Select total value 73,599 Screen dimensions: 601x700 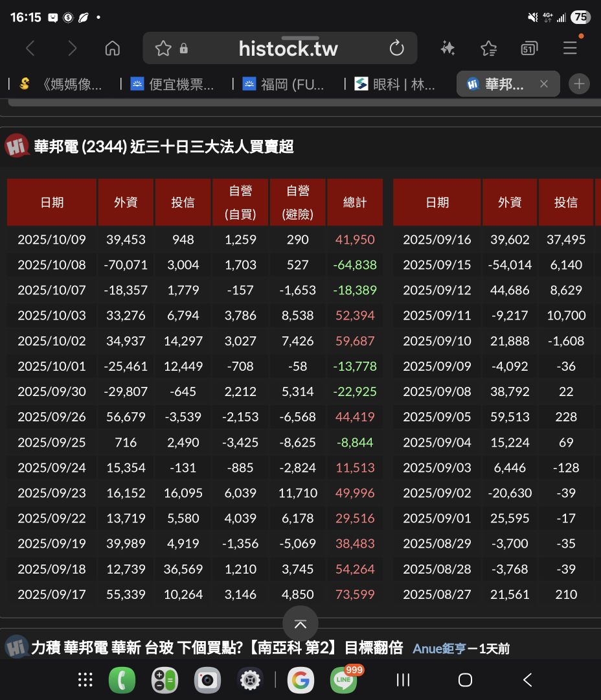pyautogui.click(x=355, y=594)
